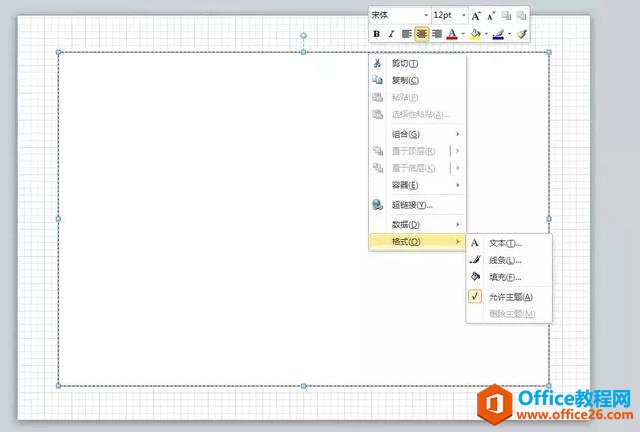Expand the 容器(E) submenu
Image resolution: width=640 pixels, height=432 pixels.
tap(417, 185)
